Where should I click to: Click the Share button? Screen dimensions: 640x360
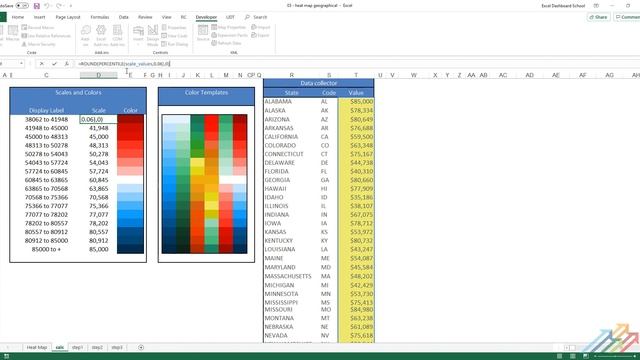pyautogui.click(x=598, y=17)
